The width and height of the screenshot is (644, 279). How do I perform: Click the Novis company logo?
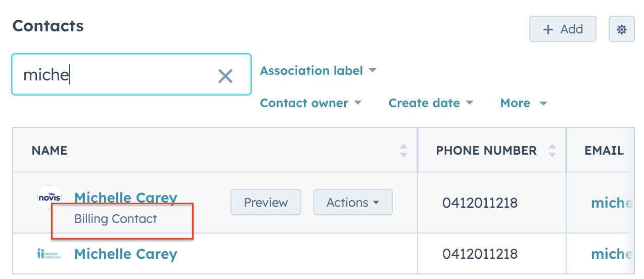tap(50, 198)
